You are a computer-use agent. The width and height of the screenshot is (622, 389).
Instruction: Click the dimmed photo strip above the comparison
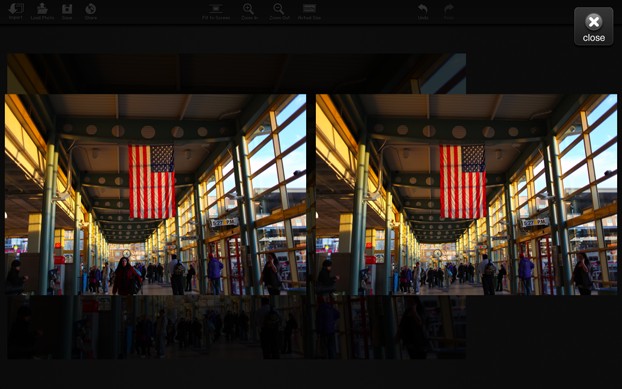pos(236,73)
